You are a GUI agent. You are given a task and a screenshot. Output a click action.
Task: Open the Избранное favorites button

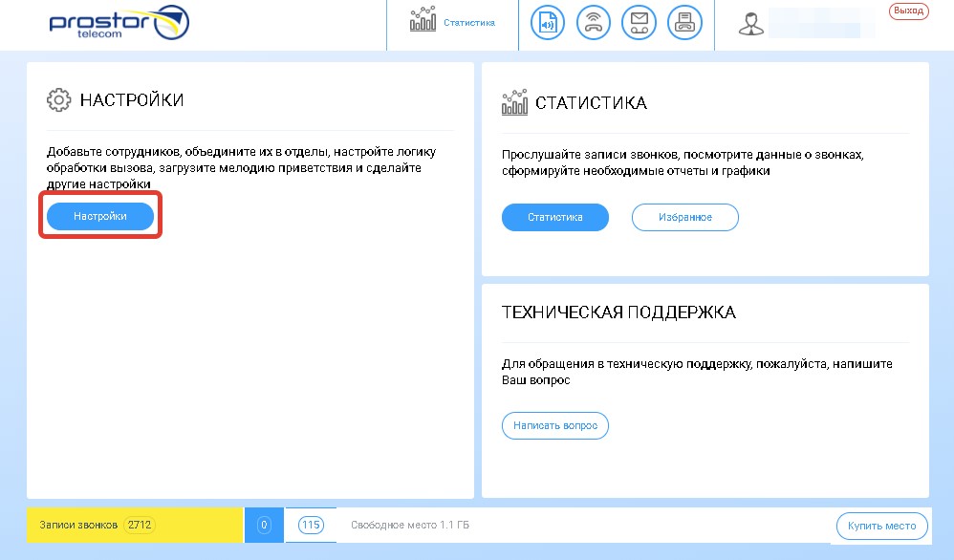click(685, 217)
